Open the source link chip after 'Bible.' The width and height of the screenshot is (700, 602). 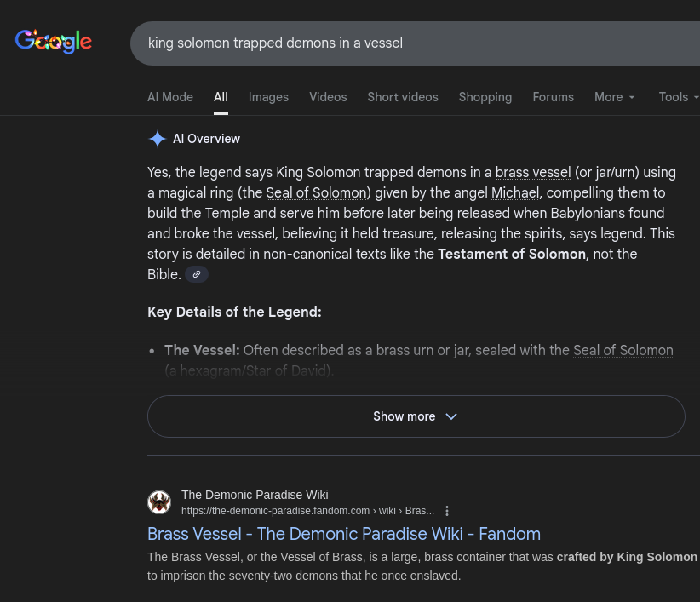click(197, 274)
